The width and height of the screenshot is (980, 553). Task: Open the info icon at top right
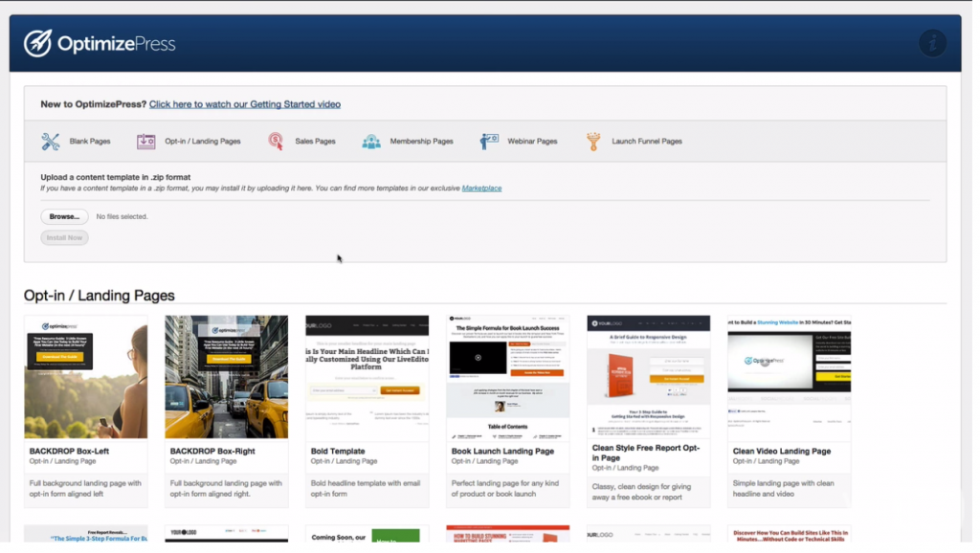[932, 42]
